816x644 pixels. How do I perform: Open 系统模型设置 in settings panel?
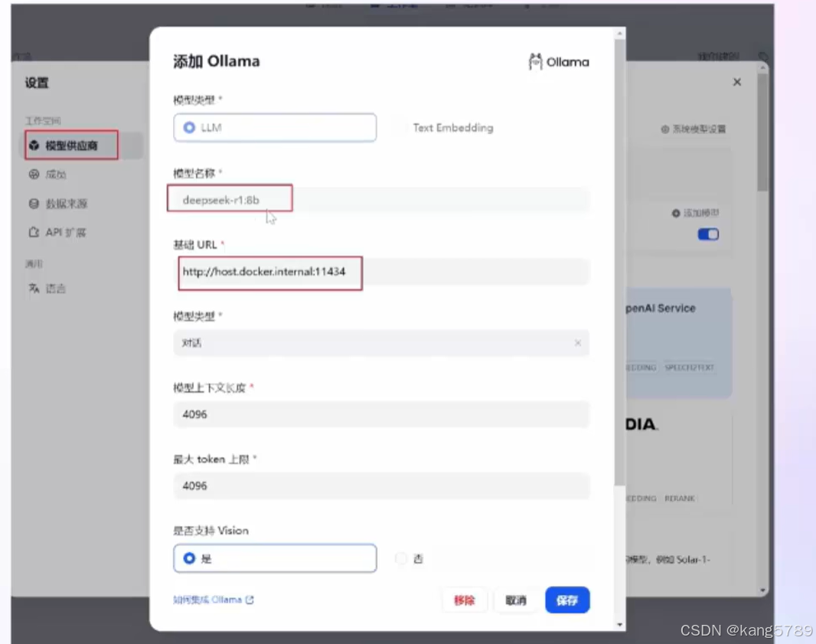pos(694,129)
